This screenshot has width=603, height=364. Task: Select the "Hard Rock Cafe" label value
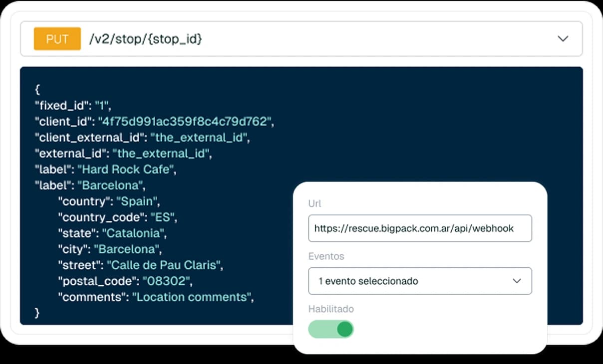tap(126, 169)
